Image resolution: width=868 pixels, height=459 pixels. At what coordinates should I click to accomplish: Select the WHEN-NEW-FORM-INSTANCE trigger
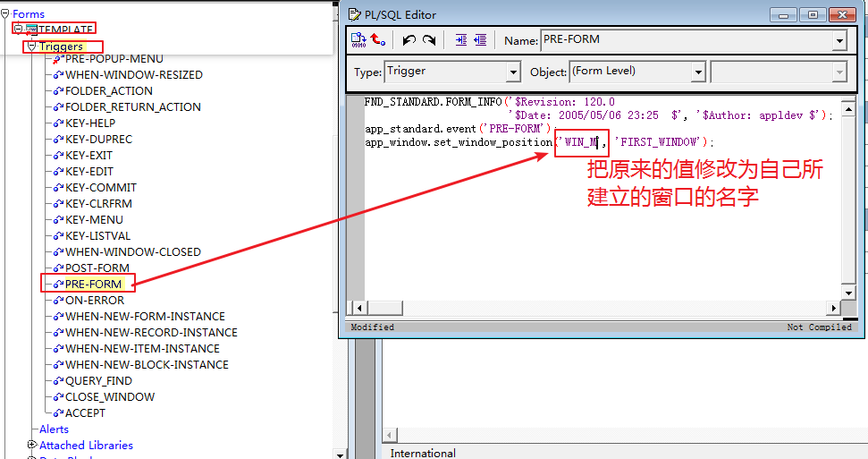[145, 316]
